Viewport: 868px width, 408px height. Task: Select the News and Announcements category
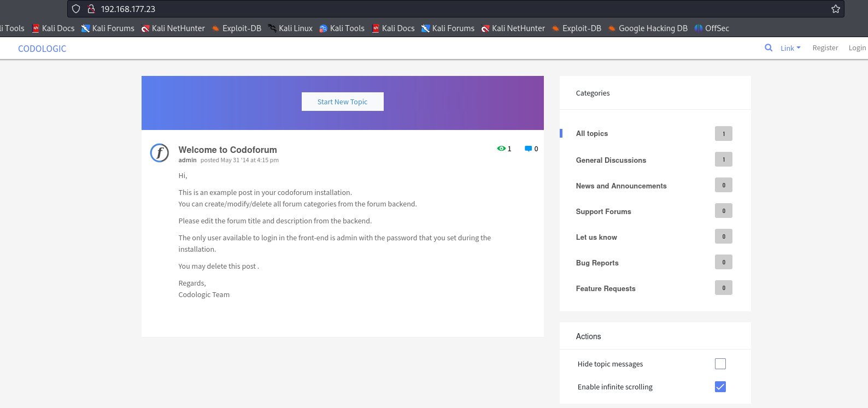(x=621, y=186)
